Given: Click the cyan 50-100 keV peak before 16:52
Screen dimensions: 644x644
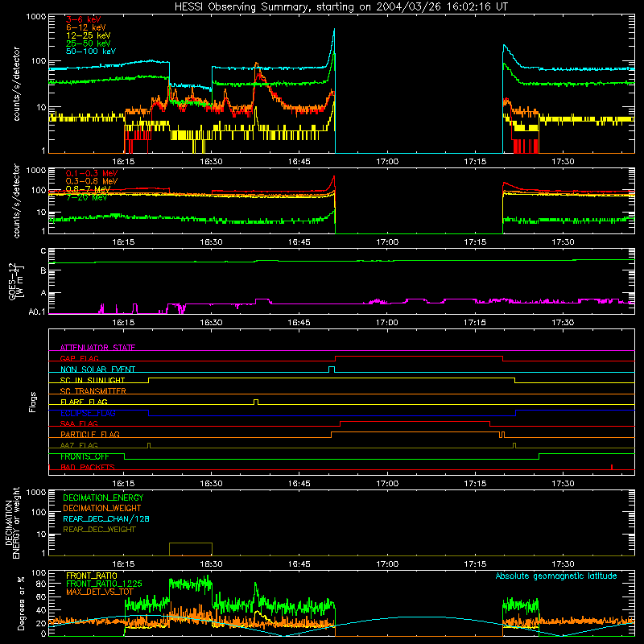Looking at the screenshot, I should click(334, 30).
